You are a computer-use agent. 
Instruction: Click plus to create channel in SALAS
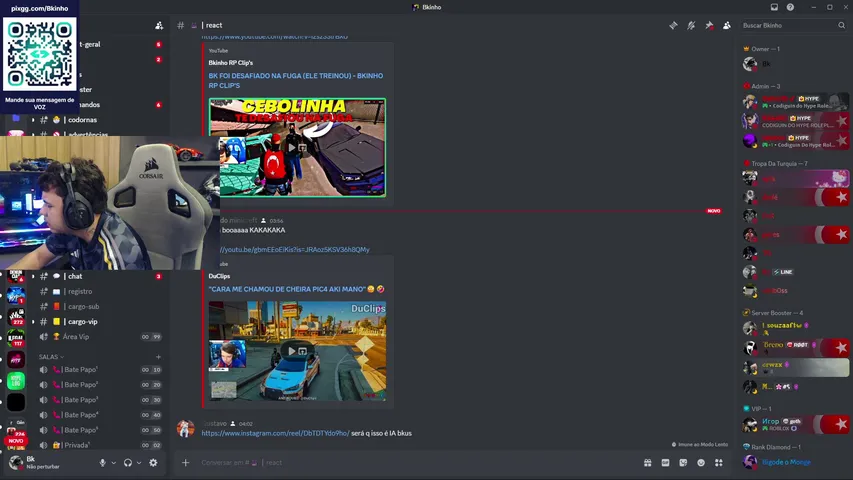tap(158, 357)
